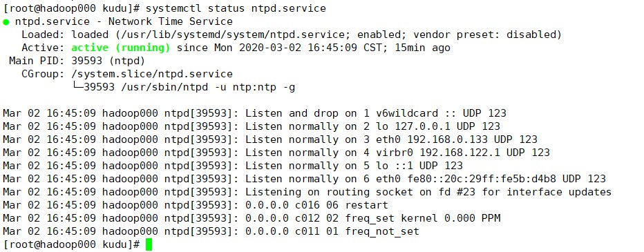Click the green cursor block at prompt
Screen dimensions: 644x252
tap(149, 244)
